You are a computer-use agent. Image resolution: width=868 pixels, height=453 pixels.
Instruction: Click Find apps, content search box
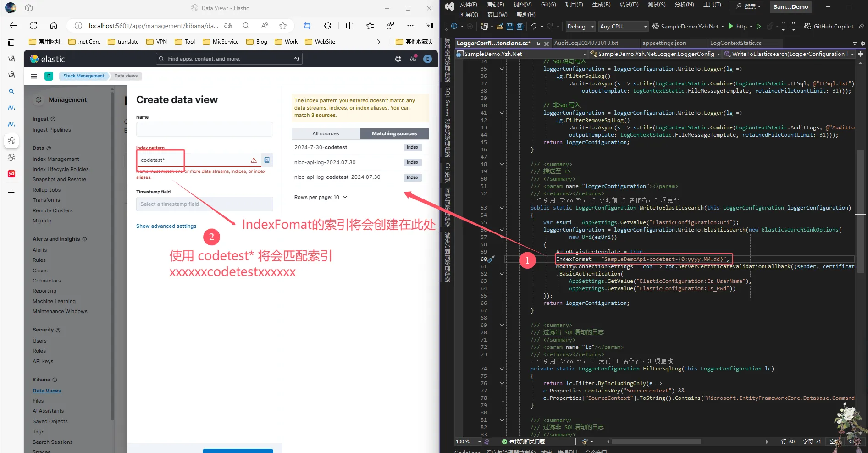click(x=229, y=59)
